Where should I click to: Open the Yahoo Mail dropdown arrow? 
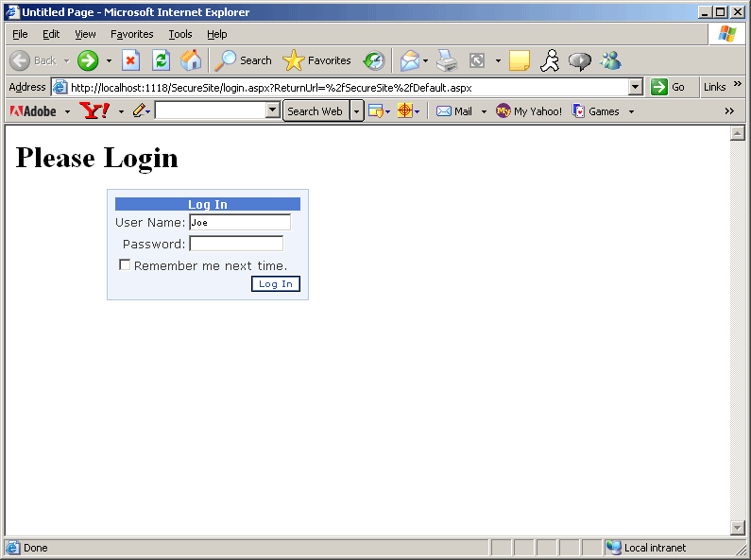[484, 112]
